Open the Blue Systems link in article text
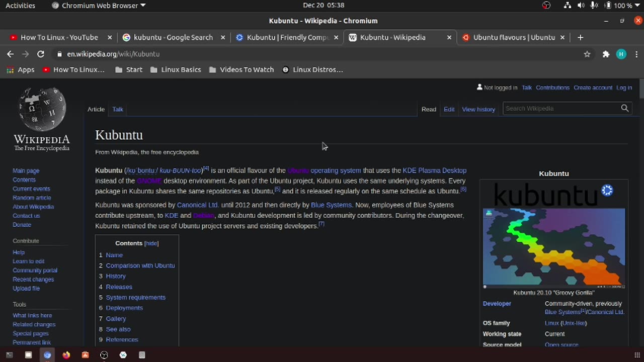 tap(331, 205)
